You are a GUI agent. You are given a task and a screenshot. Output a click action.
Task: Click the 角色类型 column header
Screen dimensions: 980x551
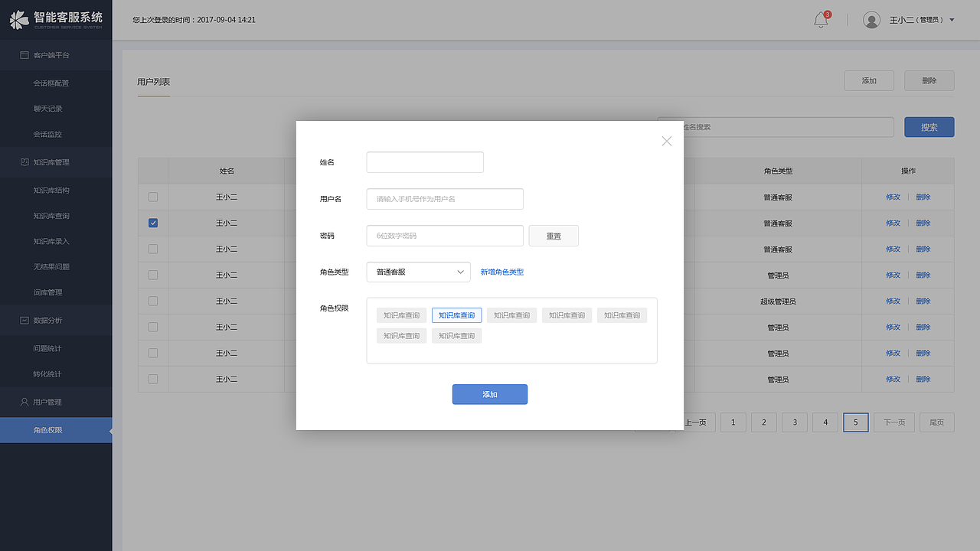point(778,171)
